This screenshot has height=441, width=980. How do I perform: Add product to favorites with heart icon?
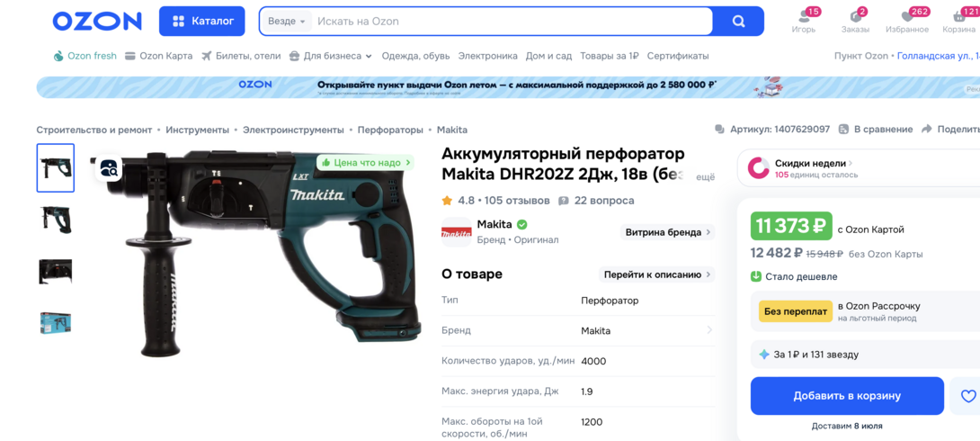point(967,396)
